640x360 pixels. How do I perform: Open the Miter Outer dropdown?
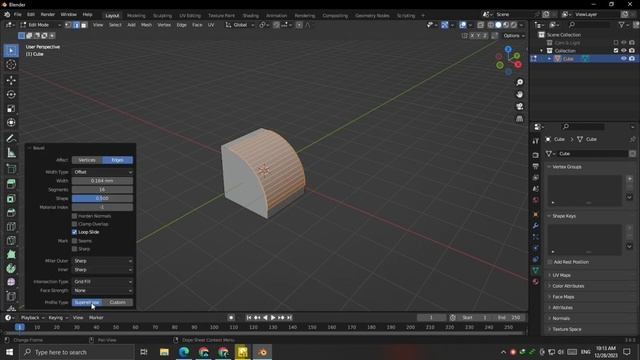click(x=102, y=261)
